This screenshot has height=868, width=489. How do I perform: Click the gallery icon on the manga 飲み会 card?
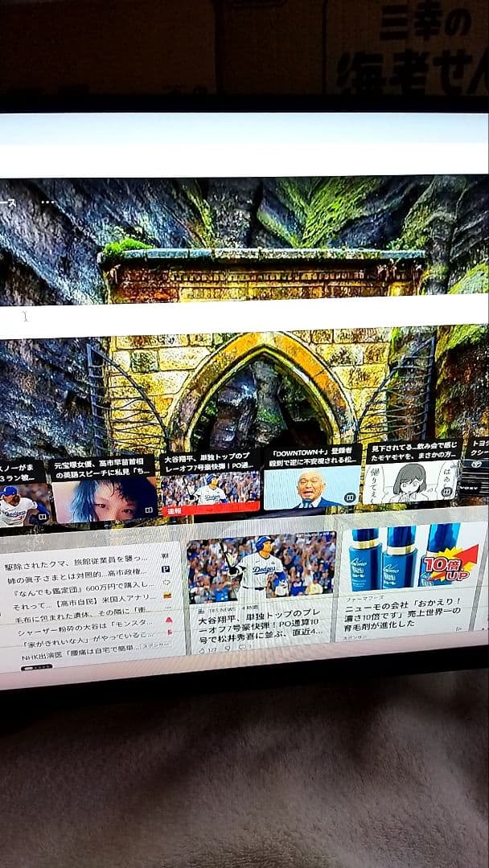(x=446, y=491)
